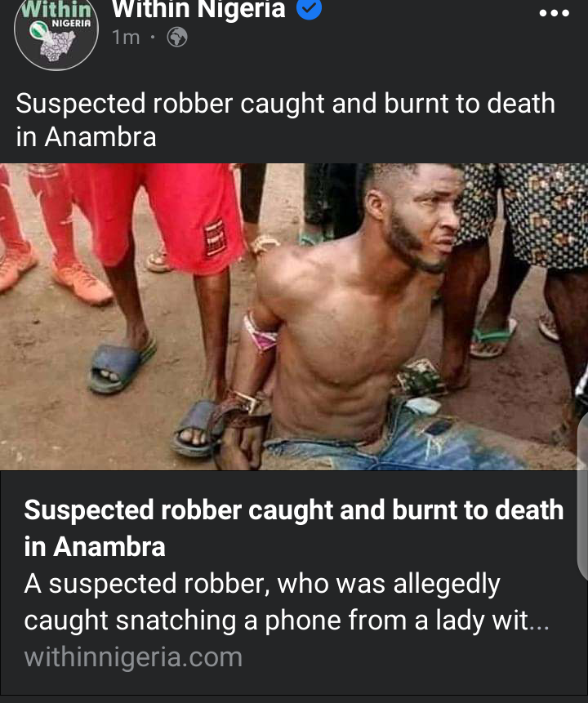Screen dimensions: 588x703
Task: Click the globe public audience icon
Action: [177, 38]
